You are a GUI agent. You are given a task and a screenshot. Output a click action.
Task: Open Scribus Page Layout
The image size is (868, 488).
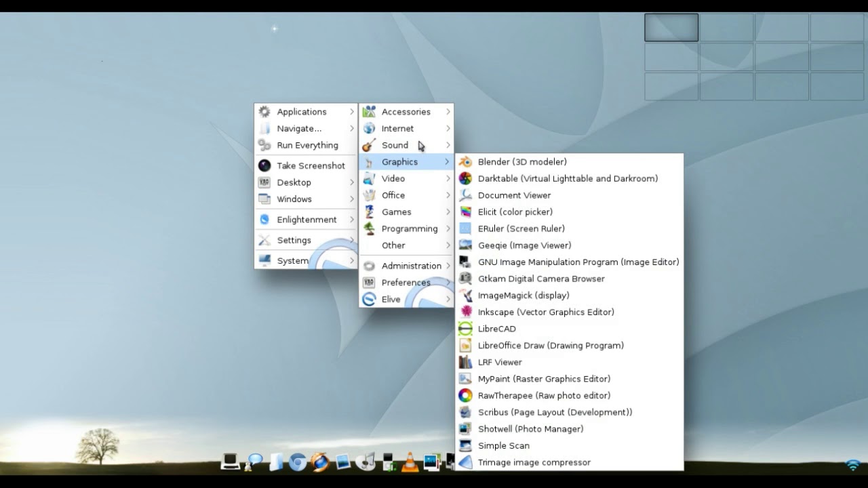point(569,412)
